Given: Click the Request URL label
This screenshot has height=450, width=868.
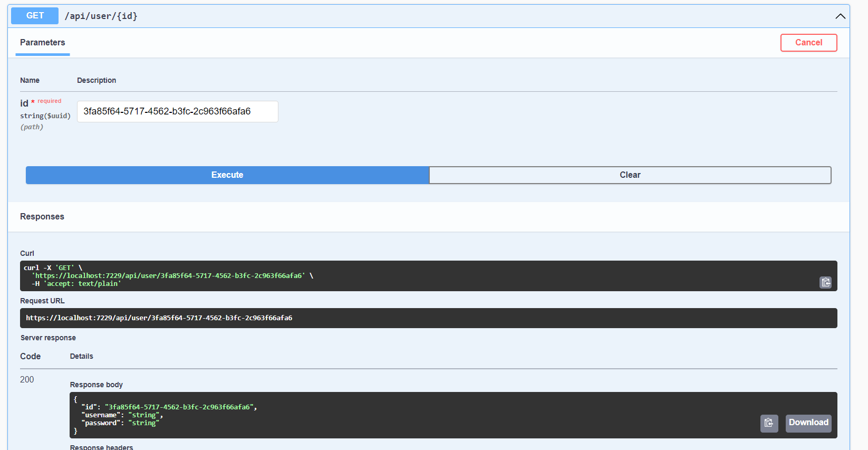Looking at the screenshot, I should pos(43,301).
